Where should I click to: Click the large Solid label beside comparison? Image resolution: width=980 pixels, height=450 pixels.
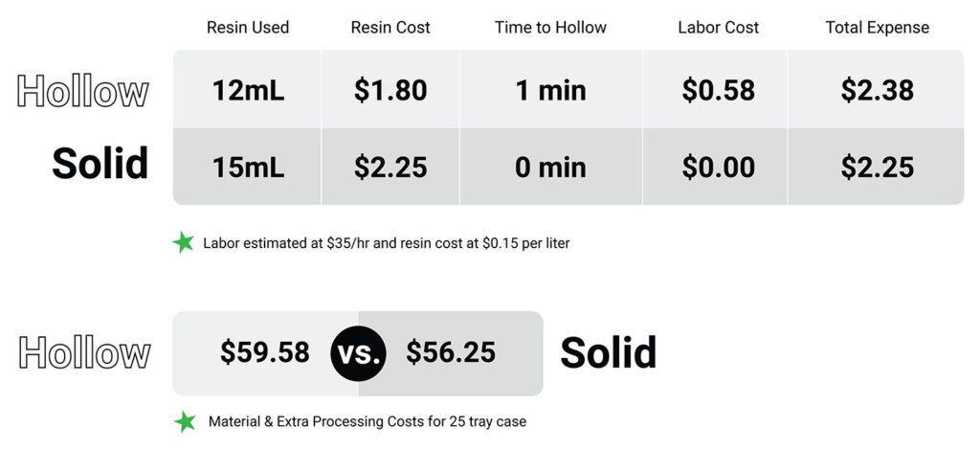[x=608, y=352]
